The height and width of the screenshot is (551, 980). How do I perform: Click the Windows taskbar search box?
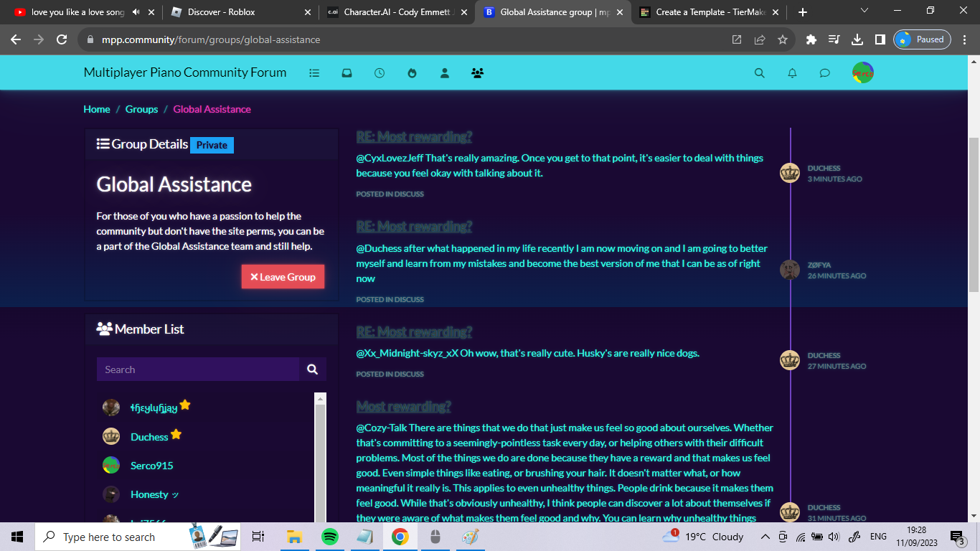coord(109,537)
